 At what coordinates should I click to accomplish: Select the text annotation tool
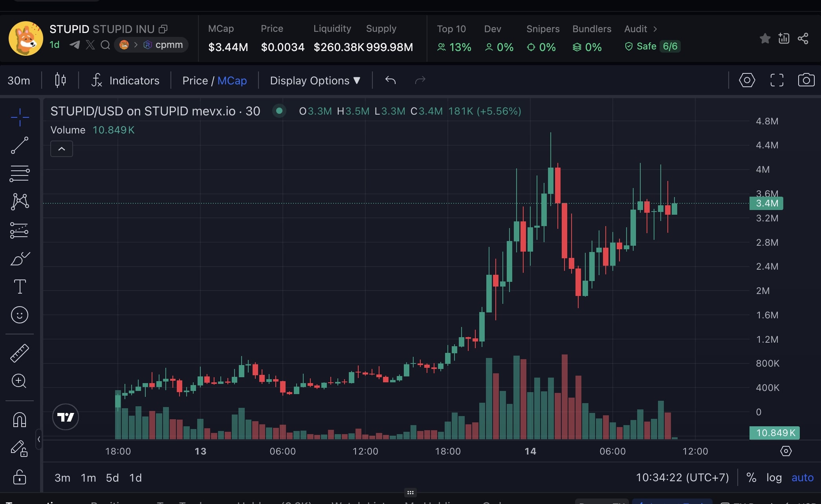coord(20,287)
